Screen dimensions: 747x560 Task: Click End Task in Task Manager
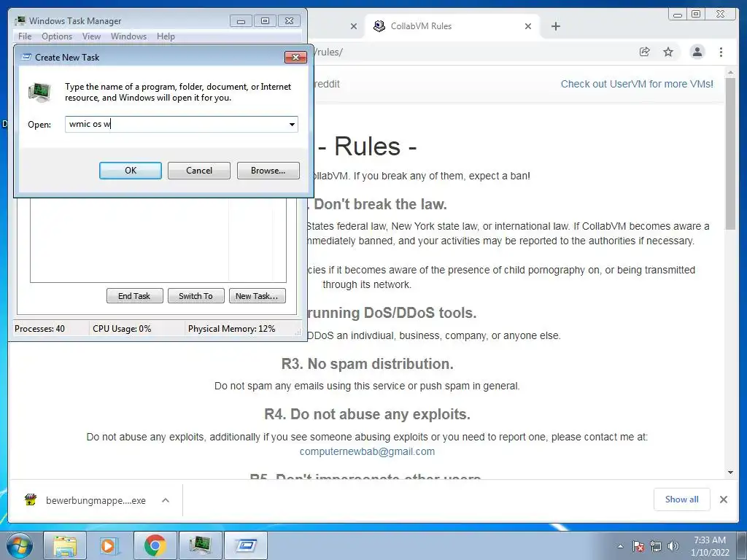(134, 296)
